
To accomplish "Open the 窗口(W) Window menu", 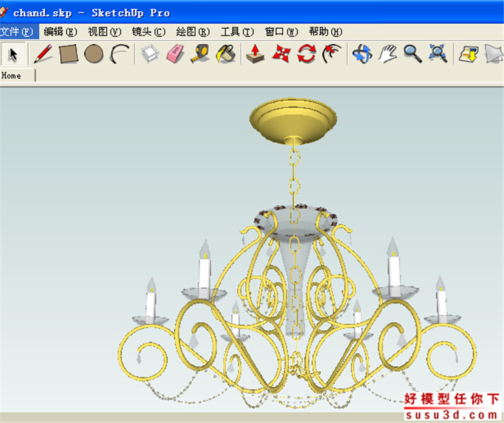I will (x=281, y=32).
